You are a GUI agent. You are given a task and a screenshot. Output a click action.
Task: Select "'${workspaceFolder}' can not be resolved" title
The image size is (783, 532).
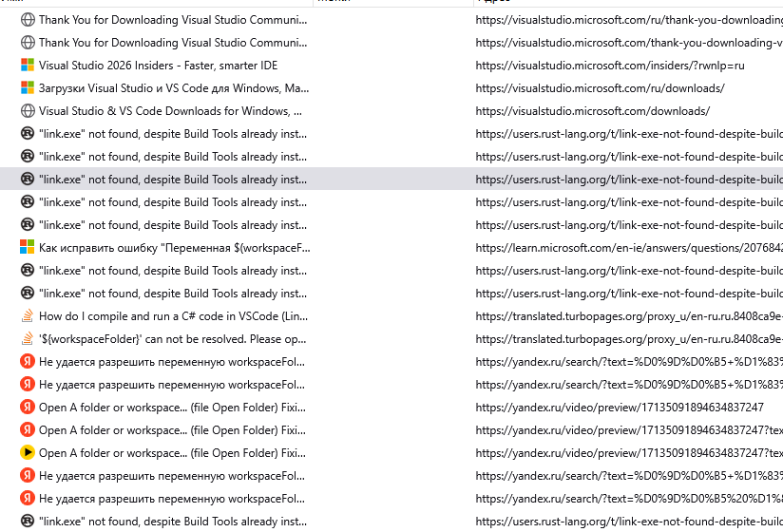coord(172,339)
